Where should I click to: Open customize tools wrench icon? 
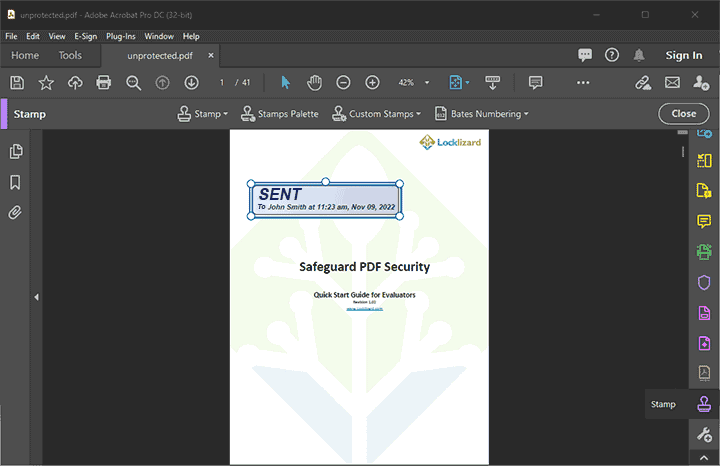(704, 434)
